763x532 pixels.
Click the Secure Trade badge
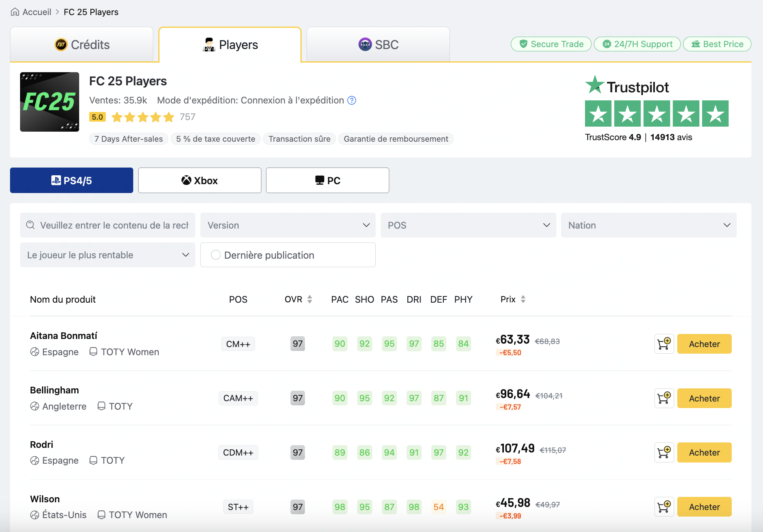(x=551, y=44)
